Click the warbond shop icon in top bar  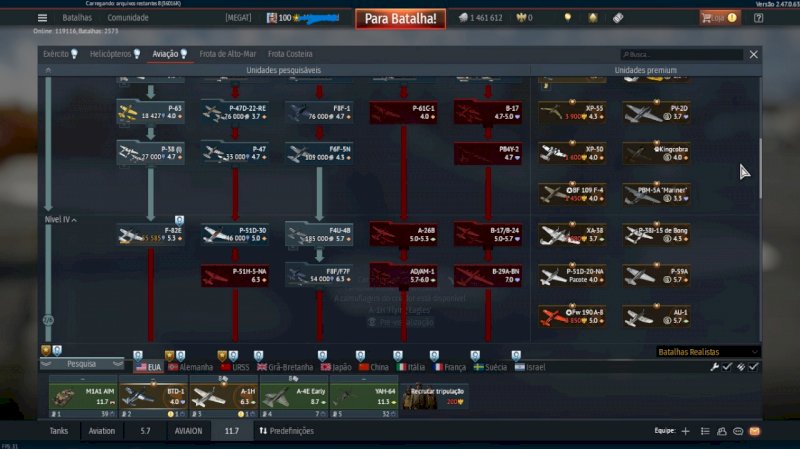[x=593, y=18]
